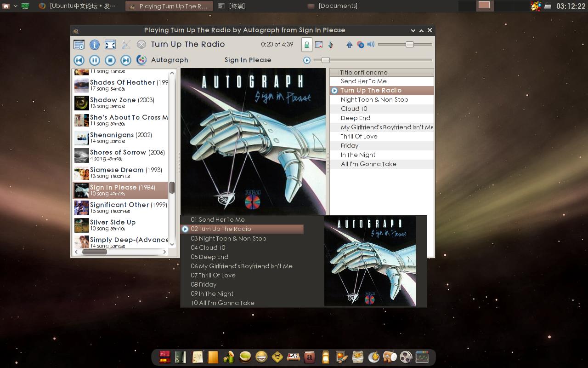Select the Sign In Please (1984) album
The width and height of the screenshot is (588, 368).
[x=120, y=190]
